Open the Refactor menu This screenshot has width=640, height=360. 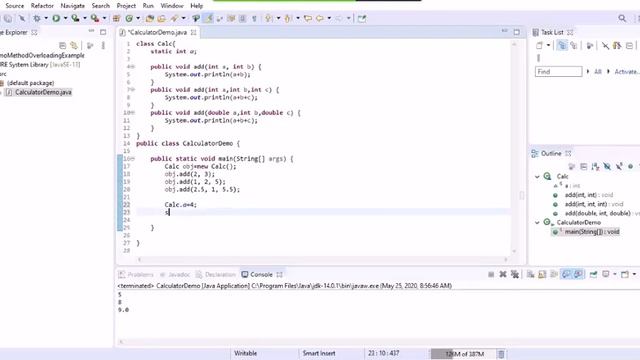[42, 6]
